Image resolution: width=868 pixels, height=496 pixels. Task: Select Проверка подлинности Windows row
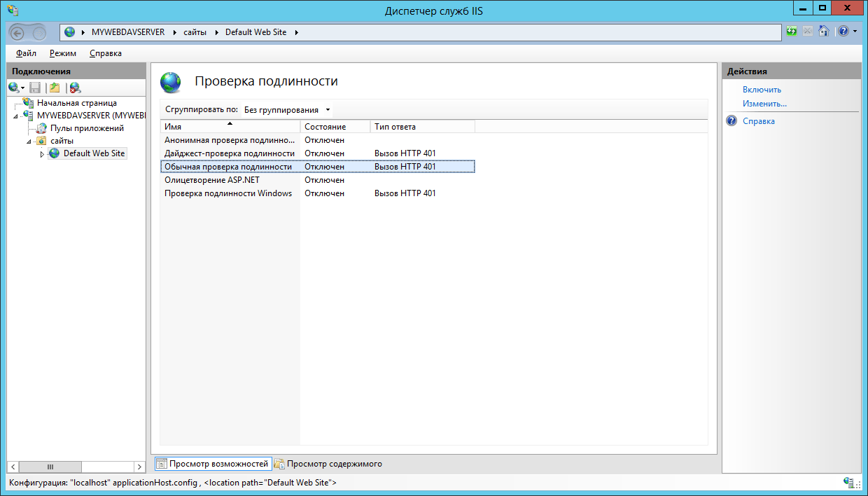pyautogui.click(x=317, y=193)
